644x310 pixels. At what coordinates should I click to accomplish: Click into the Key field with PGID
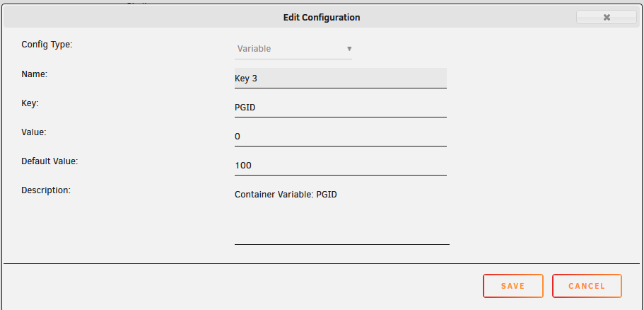click(341, 108)
